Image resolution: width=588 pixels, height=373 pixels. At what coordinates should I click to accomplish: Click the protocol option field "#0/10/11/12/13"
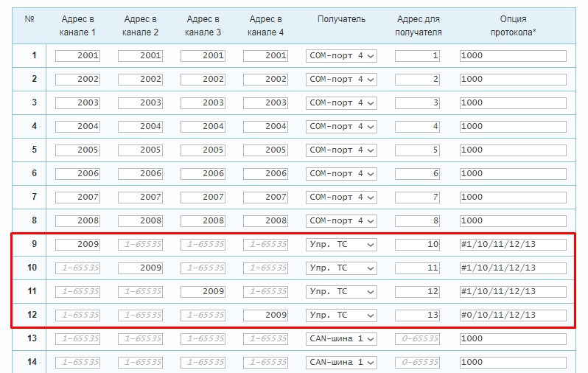tap(513, 316)
